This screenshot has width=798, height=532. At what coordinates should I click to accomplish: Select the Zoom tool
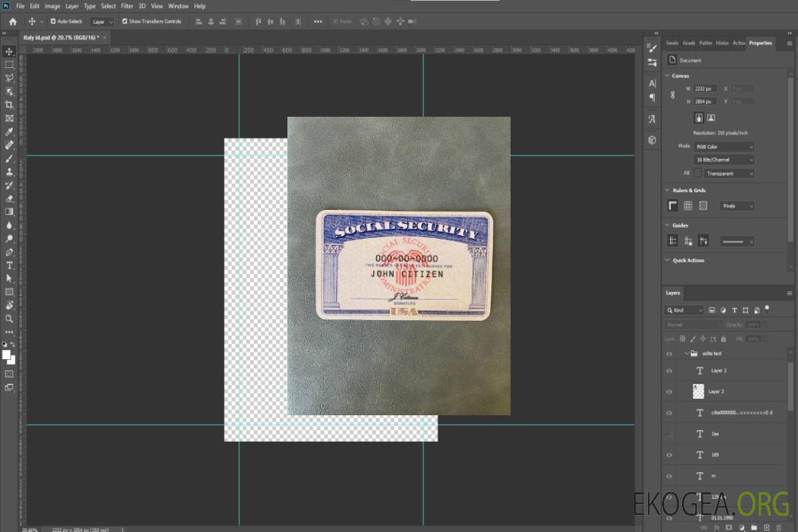(x=9, y=318)
